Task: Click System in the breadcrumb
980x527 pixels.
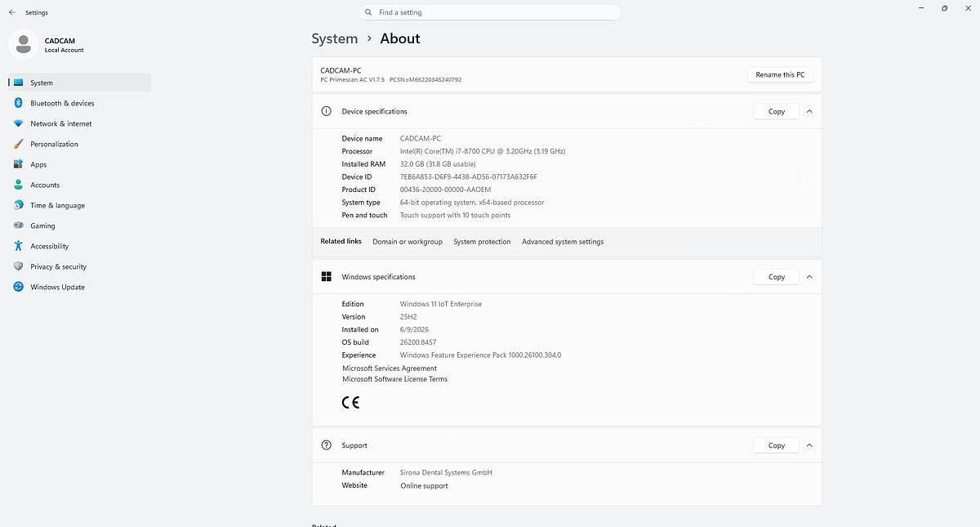Action: click(335, 38)
